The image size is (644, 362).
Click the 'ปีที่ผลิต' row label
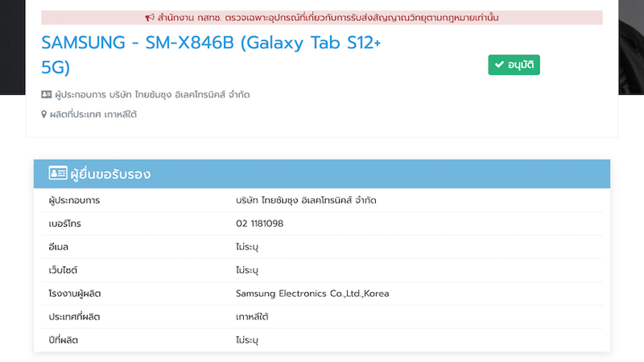pos(64,340)
